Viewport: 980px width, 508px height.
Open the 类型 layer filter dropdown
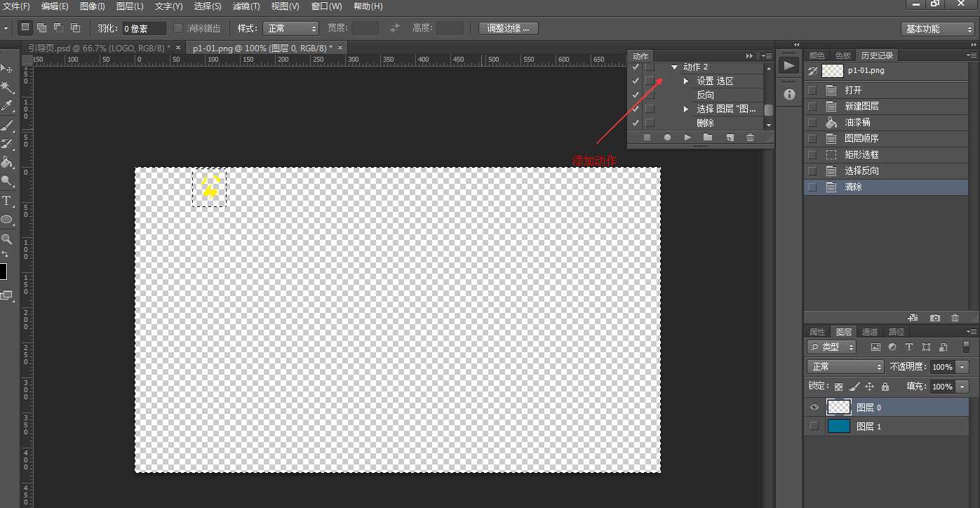832,347
